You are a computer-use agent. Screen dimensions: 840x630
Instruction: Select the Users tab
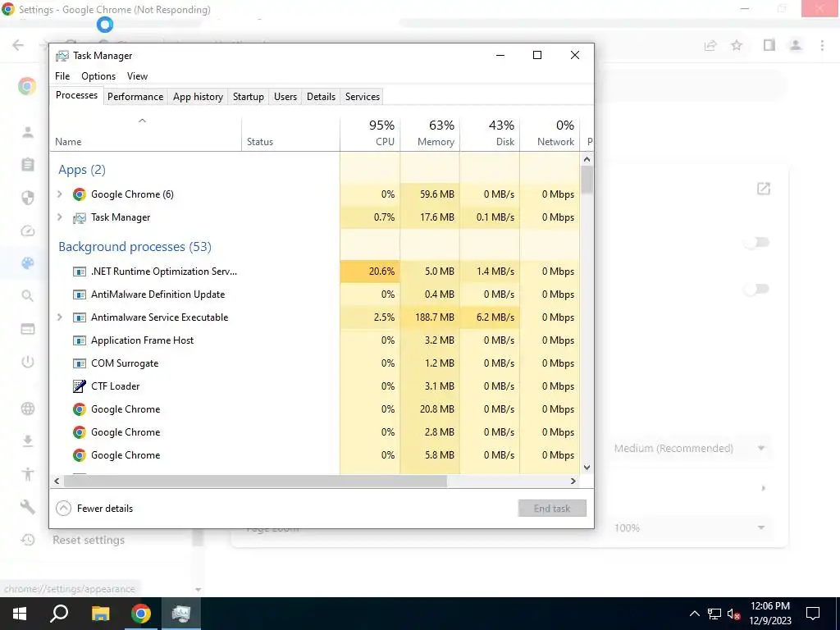click(285, 97)
